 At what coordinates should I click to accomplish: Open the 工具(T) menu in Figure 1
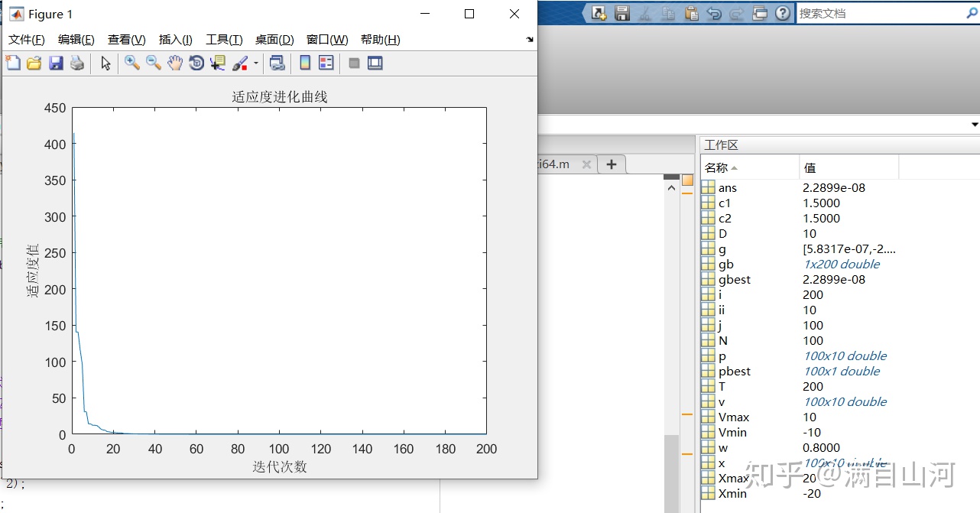(x=224, y=40)
